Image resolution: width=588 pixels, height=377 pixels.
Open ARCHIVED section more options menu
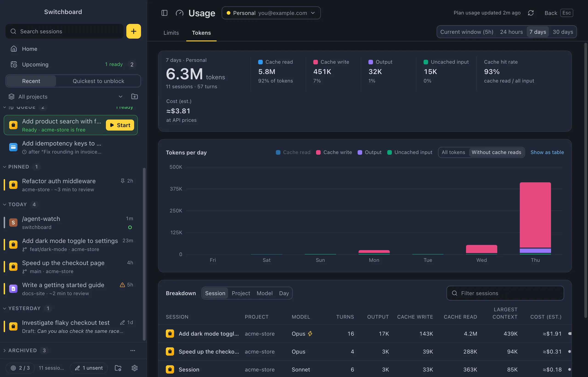pos(133,350)
